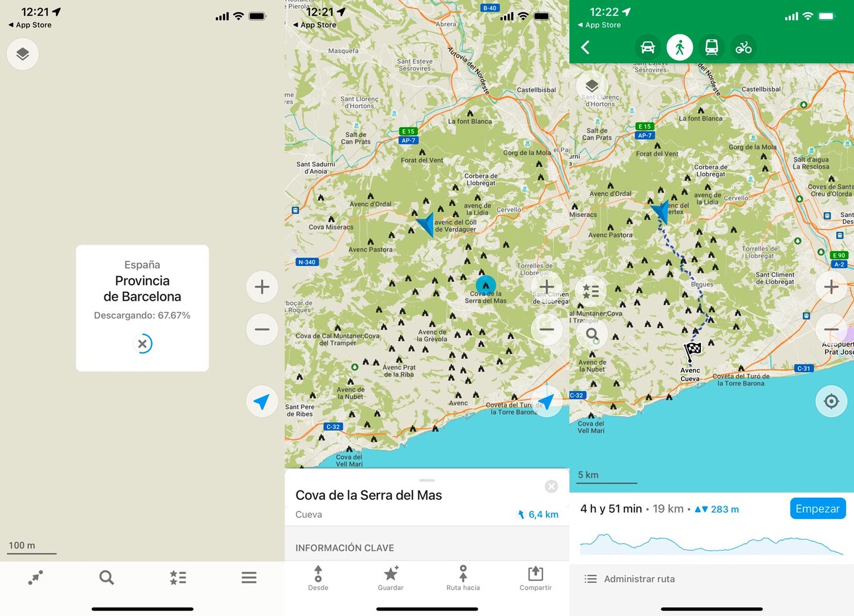The width and height of the screenshot is (854, 616).
Task: Dismiss the Cova de la Serra card
Action: point(551,486)
